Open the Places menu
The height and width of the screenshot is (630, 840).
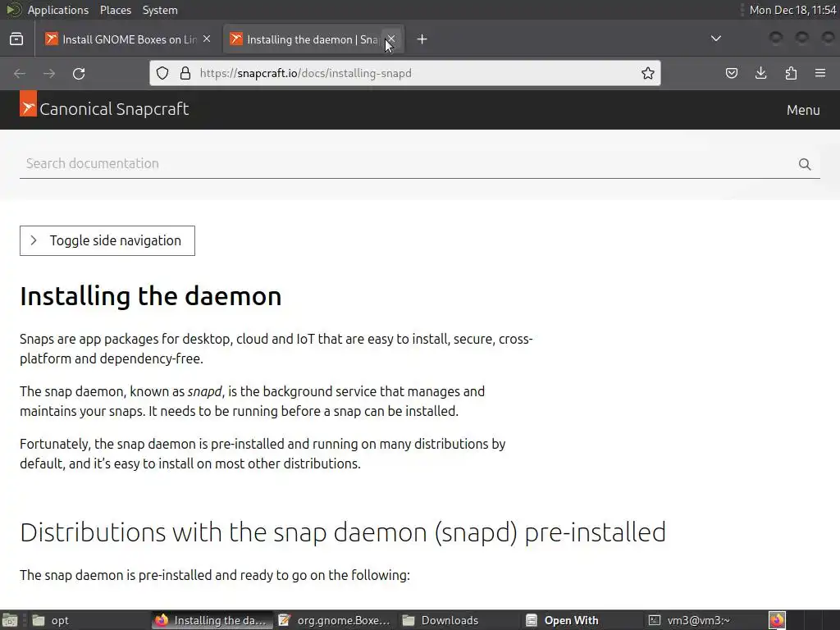pos(115,10)
